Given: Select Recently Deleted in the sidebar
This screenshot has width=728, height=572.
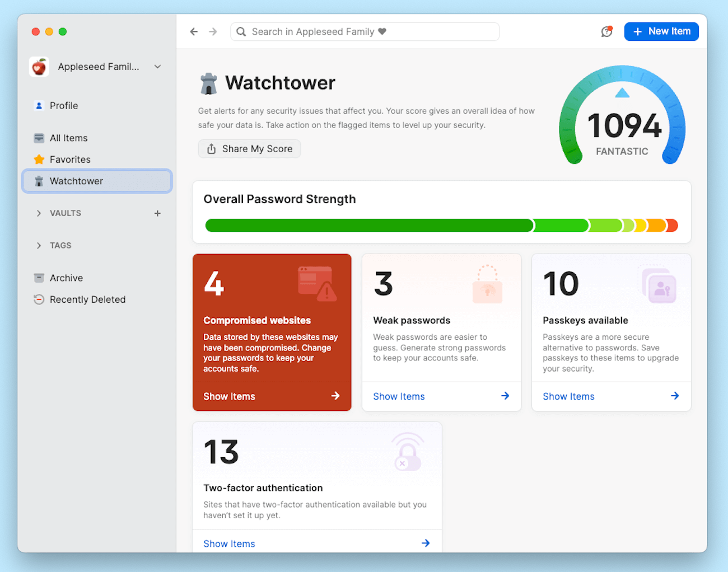Looking at the screenshot, I should coord(87,299).
